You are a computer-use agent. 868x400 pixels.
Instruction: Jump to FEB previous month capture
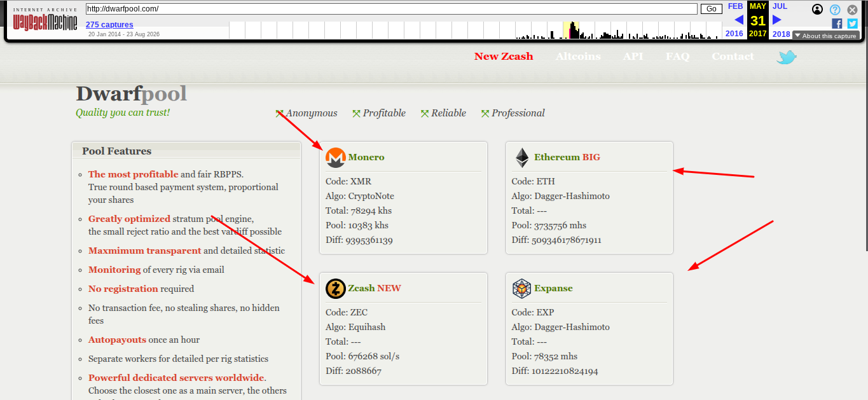[735, 6]
